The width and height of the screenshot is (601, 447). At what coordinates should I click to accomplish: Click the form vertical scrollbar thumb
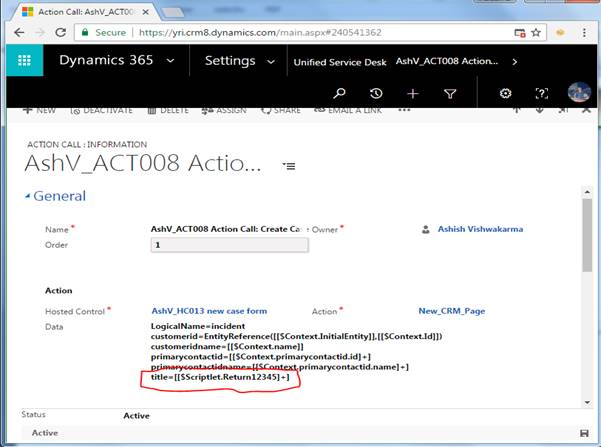coord(587,235)
